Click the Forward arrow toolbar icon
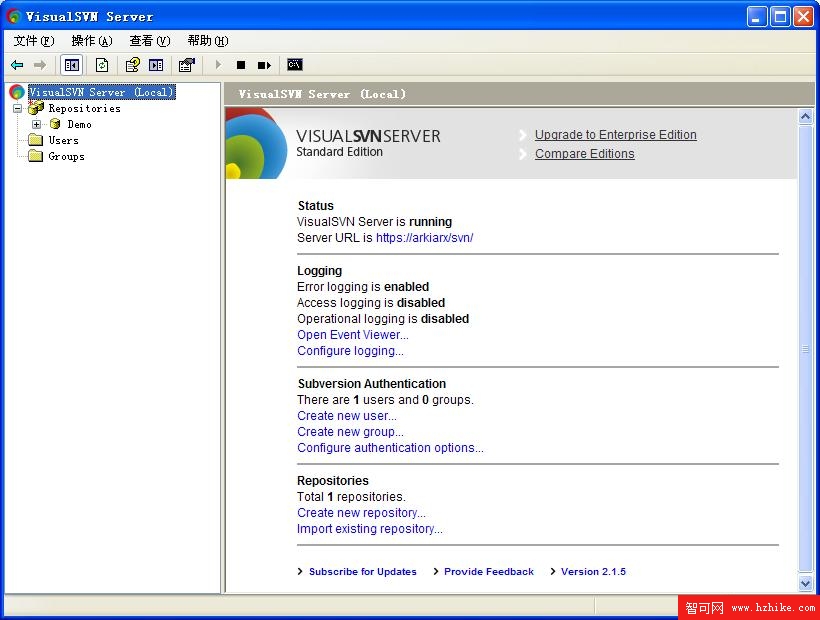 click(x=40, y=65)
